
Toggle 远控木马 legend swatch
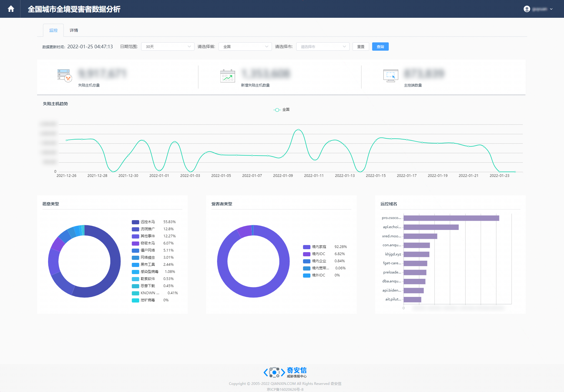pyautogui.click(x=136, y=222)
